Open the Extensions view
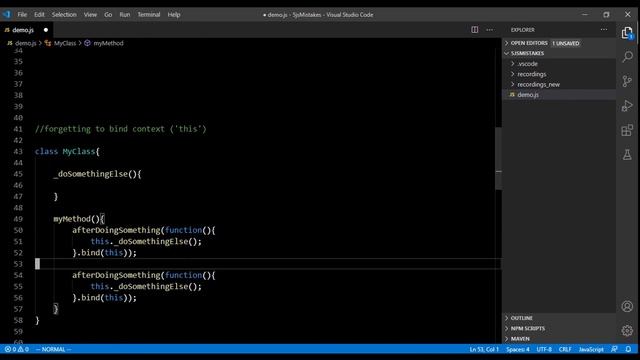The width and height of the screenshot is (640, 360). coord(627,130)
